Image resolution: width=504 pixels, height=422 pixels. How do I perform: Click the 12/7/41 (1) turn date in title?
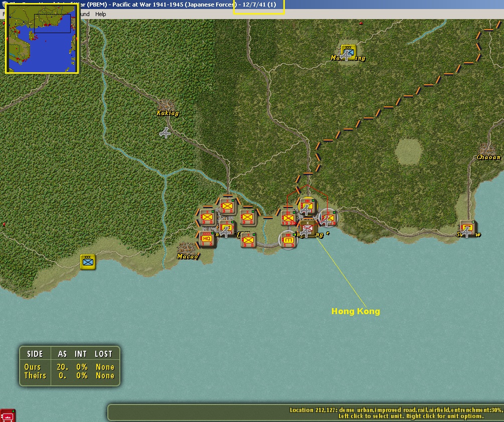(259, 5)
